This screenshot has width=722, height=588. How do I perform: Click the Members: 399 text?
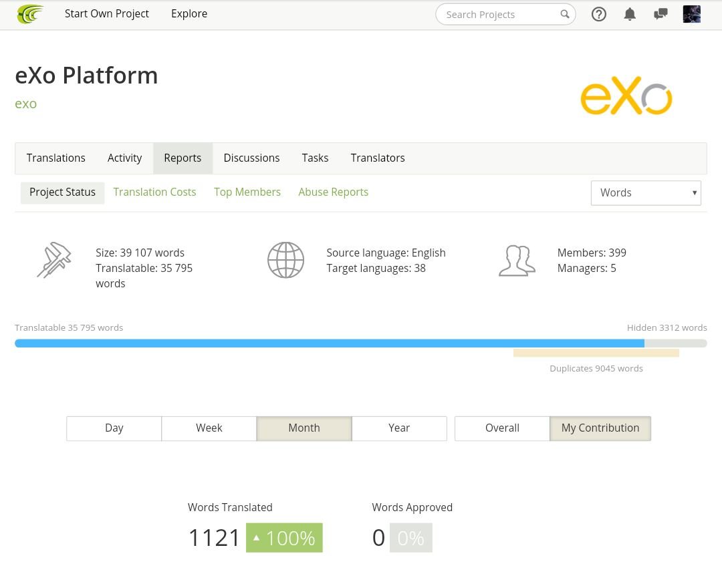[592, 253]
